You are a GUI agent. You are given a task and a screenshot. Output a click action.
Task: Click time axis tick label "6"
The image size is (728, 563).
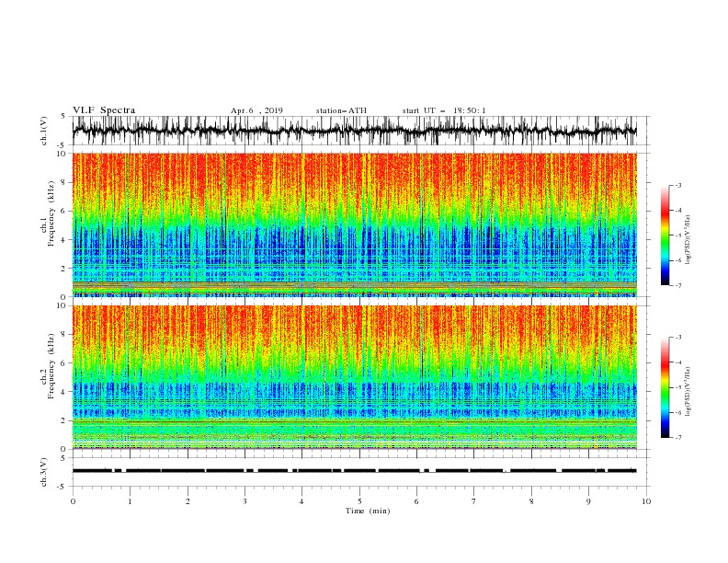tap(416, 501)
